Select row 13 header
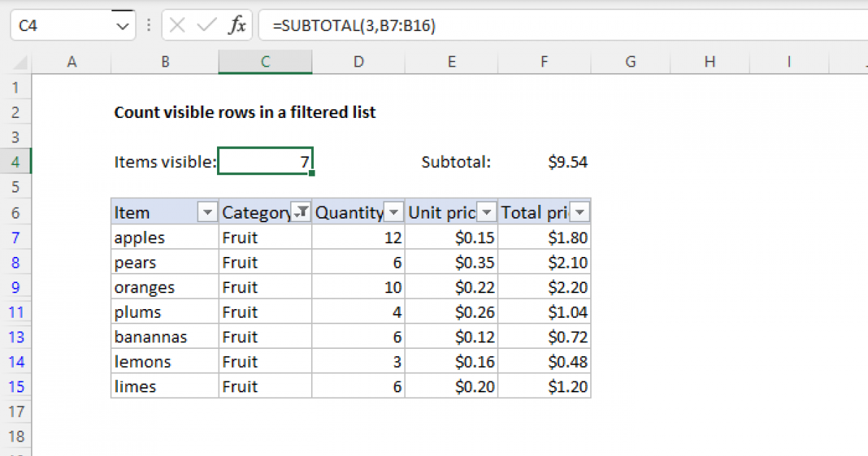This screenshot has height=456, width=868. pyautogui.click(x=16, y=337)
